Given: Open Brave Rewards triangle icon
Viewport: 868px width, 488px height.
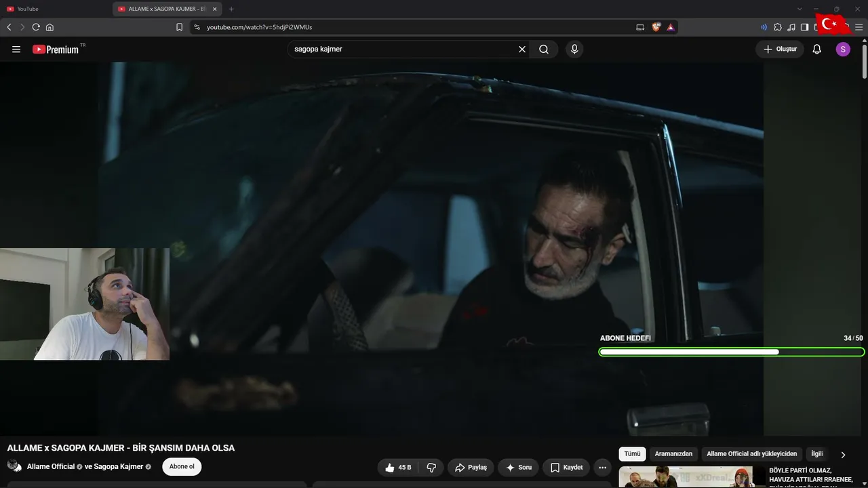Looking at the screenshot, I should point(670,27).
